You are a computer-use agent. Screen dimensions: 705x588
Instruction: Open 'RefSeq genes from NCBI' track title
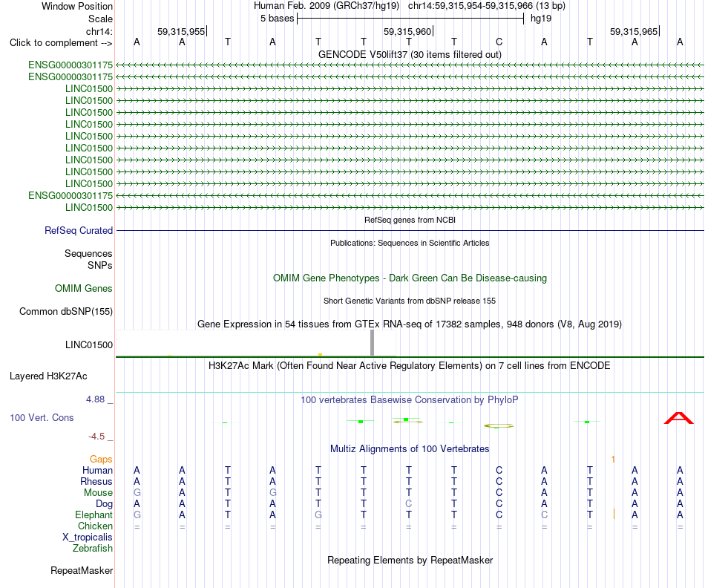410,220
